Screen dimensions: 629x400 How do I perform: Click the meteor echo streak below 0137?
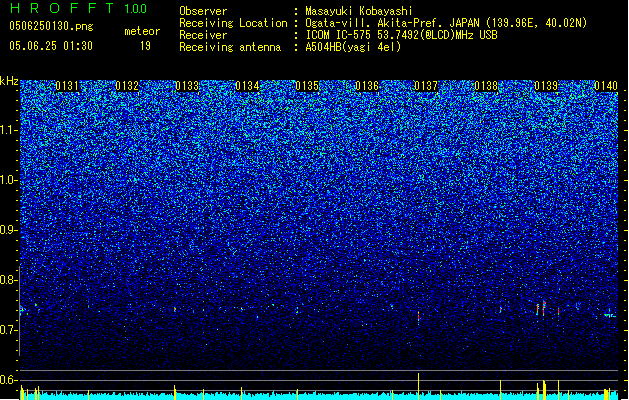point(418,316)
